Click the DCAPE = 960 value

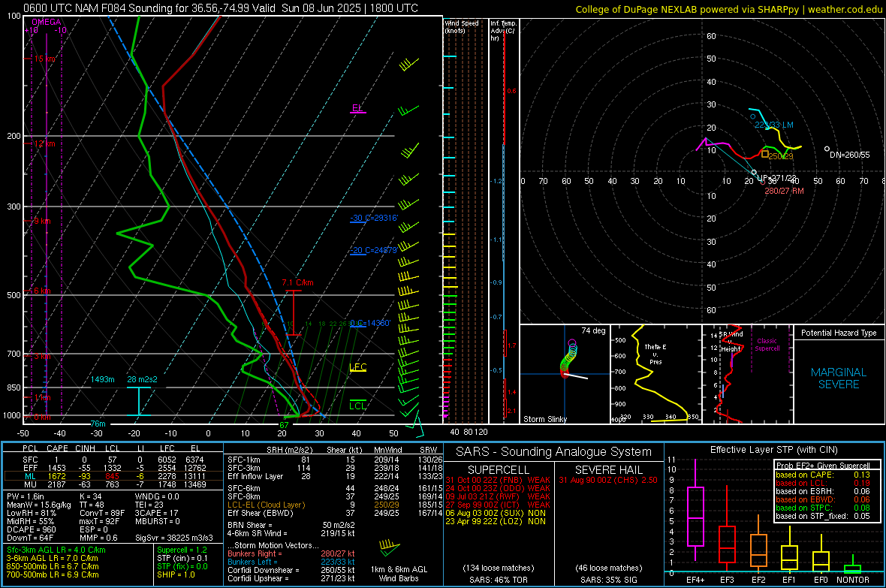click(32, 529)
